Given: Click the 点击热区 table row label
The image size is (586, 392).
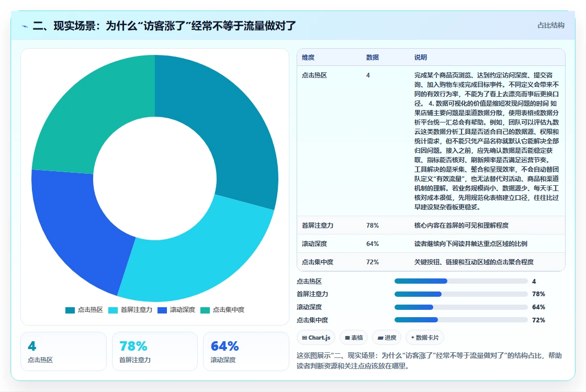Looking at the screenshot, I should [314, 75].
